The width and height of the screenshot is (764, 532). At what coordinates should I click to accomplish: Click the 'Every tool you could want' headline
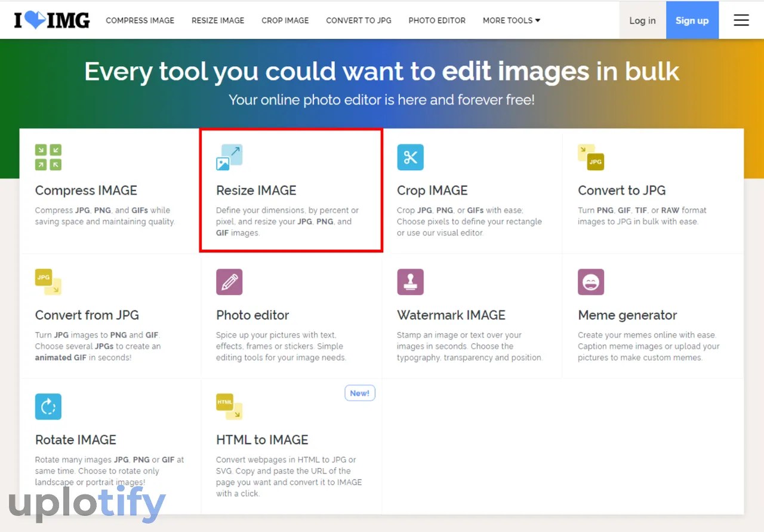pos(382,72)
